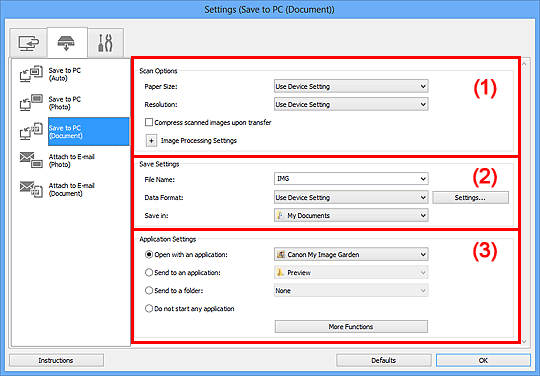
Task: Click the My Image Garden application icon
Action: pos(281,254)
